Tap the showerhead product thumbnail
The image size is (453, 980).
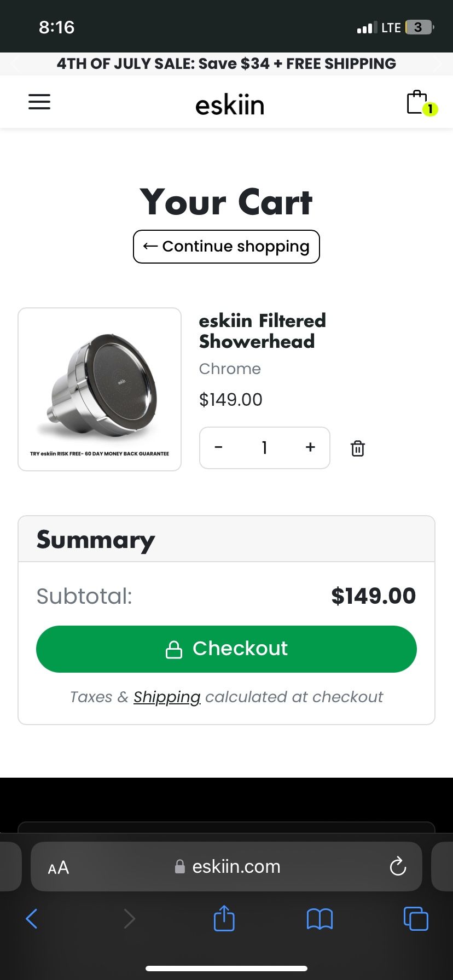[x=99, y=388]
